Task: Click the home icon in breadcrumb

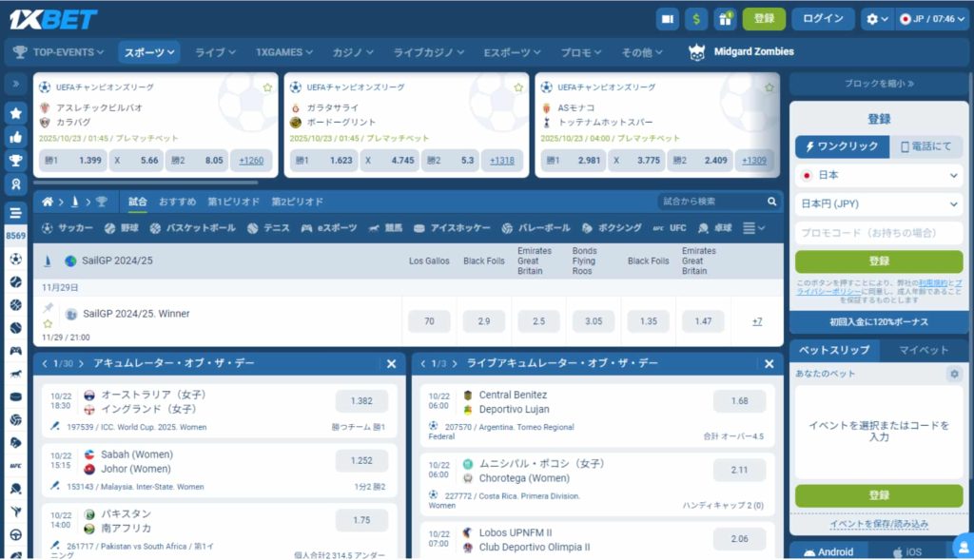Action: (48, 202)
